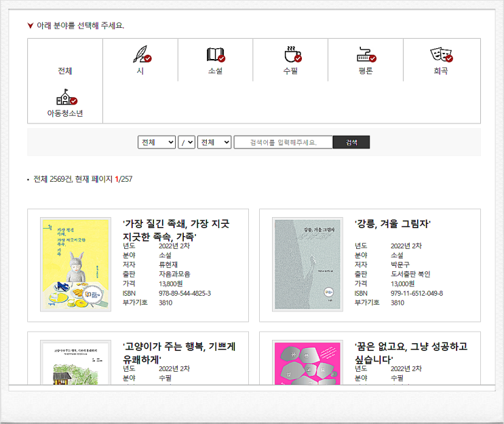Click heading '아래 분야를 선택해 주세요.'
The image size is (504, 424).
(x=80, y=25)
